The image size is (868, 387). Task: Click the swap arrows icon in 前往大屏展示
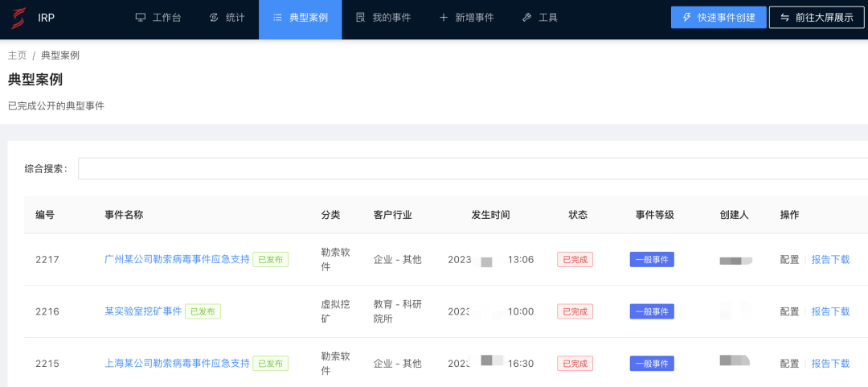(x=784, y=18)
